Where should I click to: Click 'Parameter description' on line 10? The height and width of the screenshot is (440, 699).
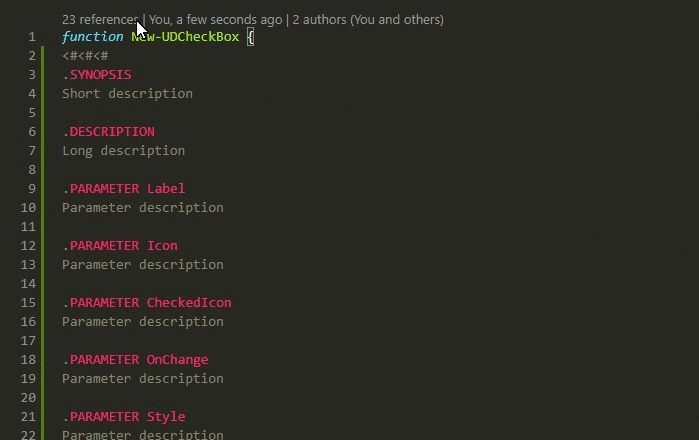(x=143, y=208)
